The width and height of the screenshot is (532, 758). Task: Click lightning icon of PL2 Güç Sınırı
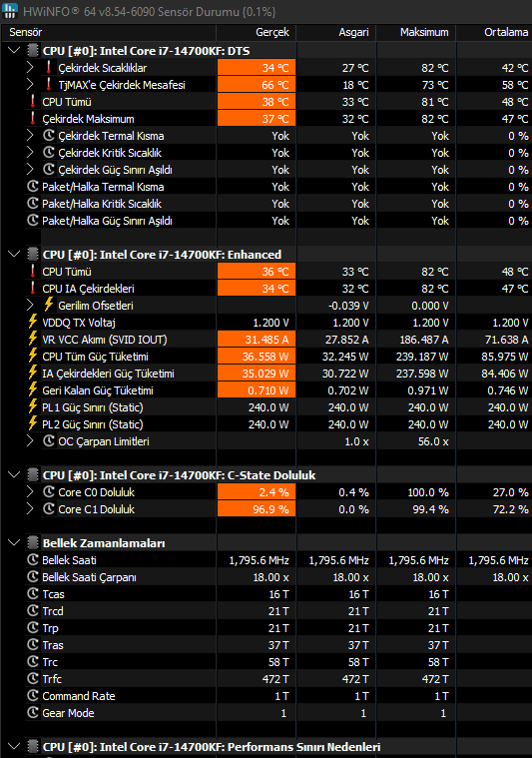point(32,423)
